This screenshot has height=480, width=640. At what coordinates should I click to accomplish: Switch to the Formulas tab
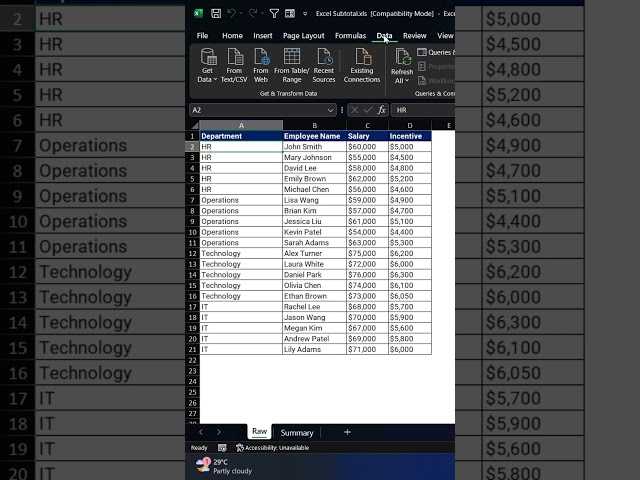[350, 36]
